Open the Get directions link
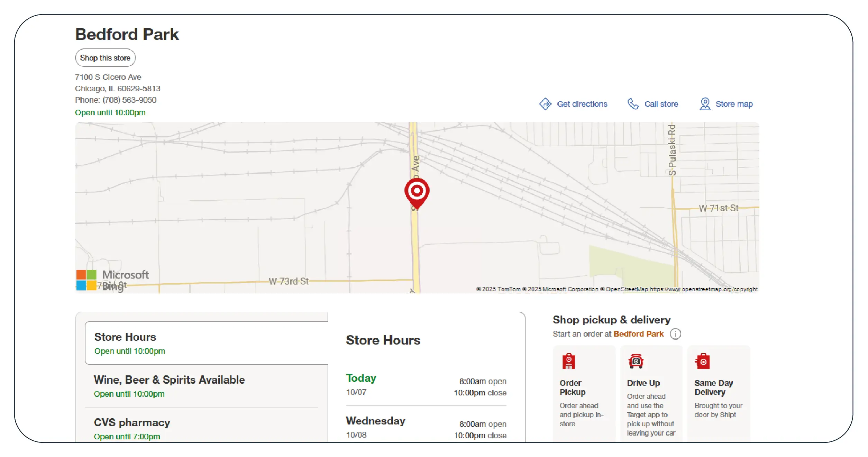 click(x=582, y=104)
